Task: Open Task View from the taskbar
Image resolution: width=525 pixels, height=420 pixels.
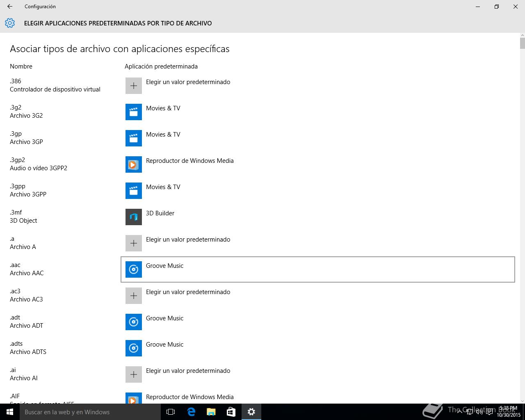Action: [x=171, y=412]
